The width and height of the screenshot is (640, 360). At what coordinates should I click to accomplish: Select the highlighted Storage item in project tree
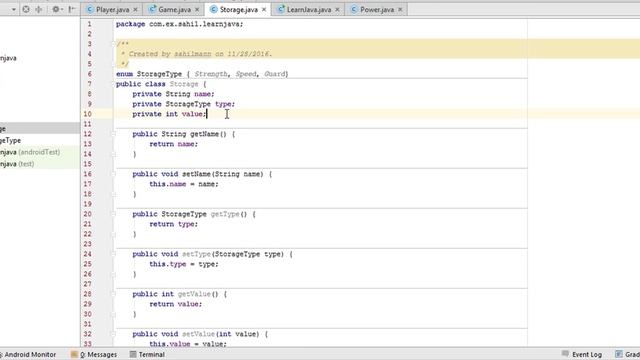(40, 129)
